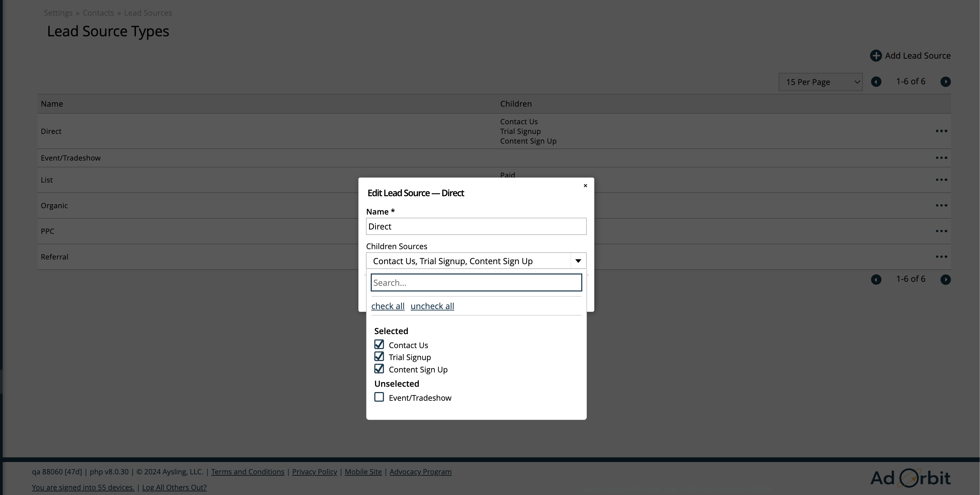
Task: Focus the Search field in the dropdown
Action: (x=476, y=283)
